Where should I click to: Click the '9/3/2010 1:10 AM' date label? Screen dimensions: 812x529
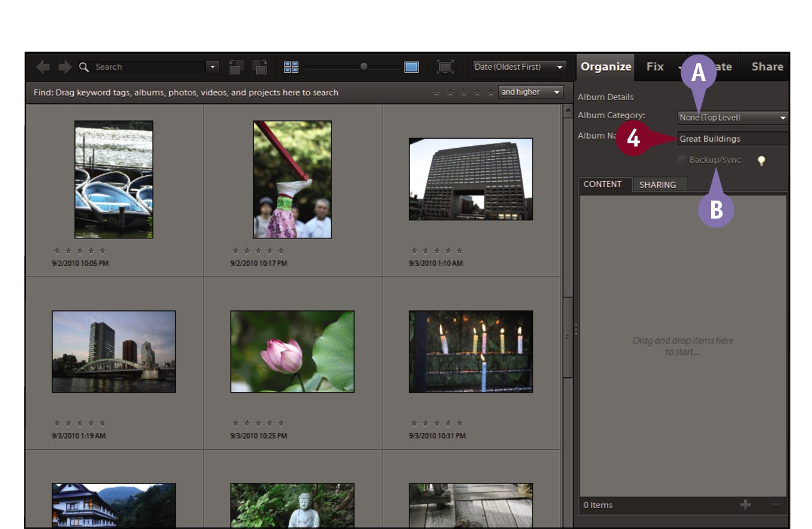[436, 264]
